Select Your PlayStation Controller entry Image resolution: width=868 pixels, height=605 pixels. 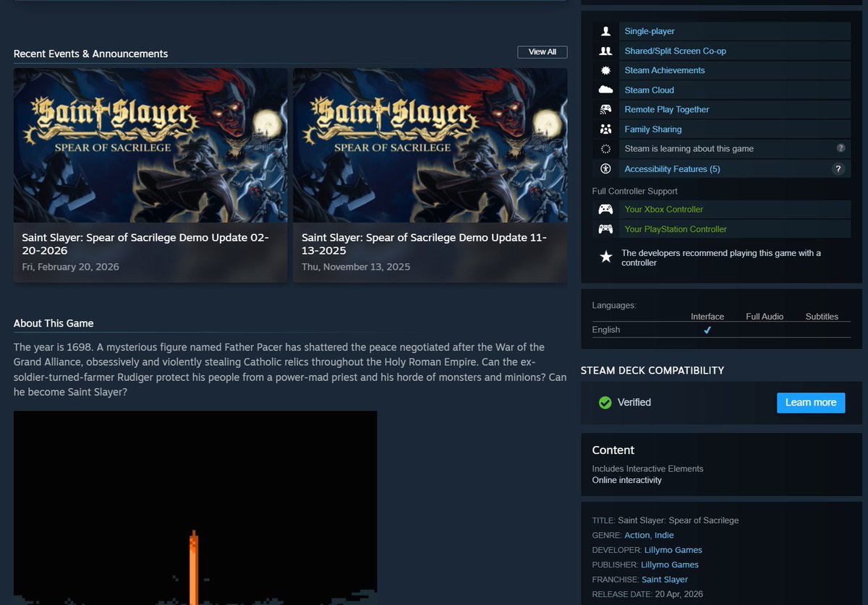[x=676, y=229]
